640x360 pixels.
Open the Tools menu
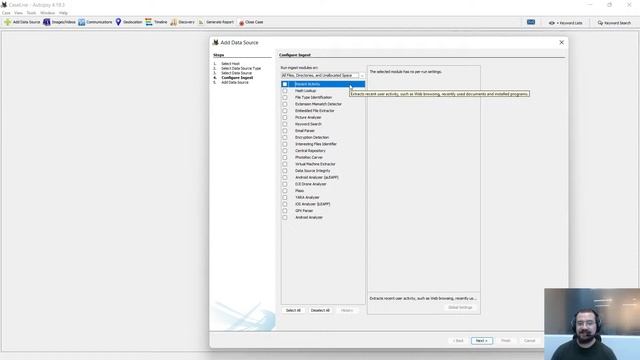(31, 13)
